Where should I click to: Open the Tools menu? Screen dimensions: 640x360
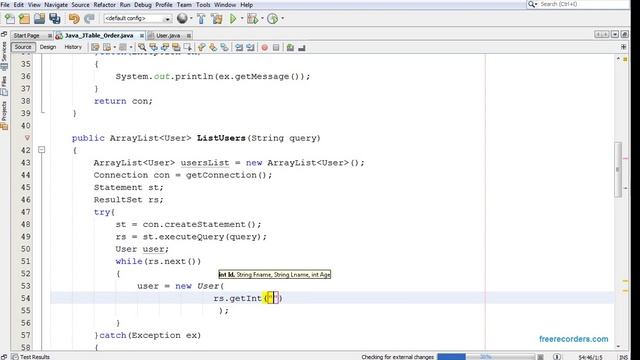[x=203, y=5]
